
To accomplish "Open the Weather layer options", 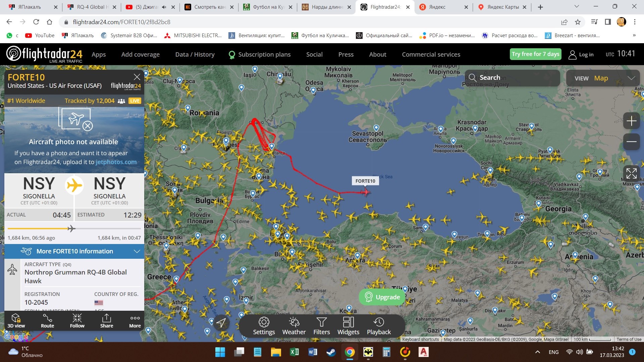I will (x=294, y=326).
